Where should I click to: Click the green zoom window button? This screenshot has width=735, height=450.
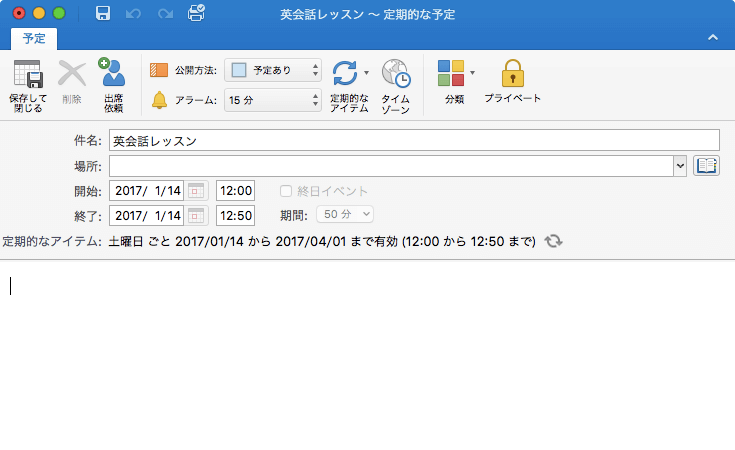[59, 13]
